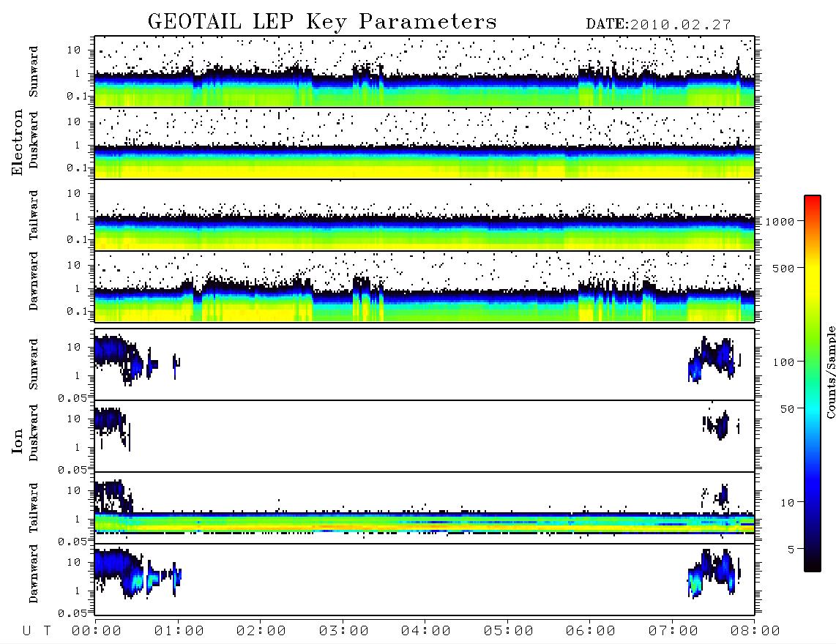Click the color scale bar

812,383
